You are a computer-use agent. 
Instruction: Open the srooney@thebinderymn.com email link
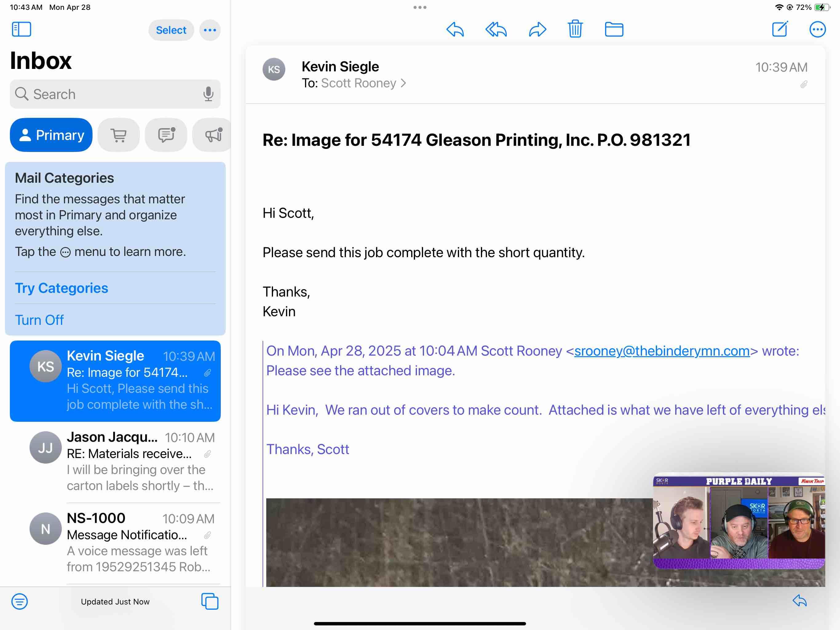(662, 351)
